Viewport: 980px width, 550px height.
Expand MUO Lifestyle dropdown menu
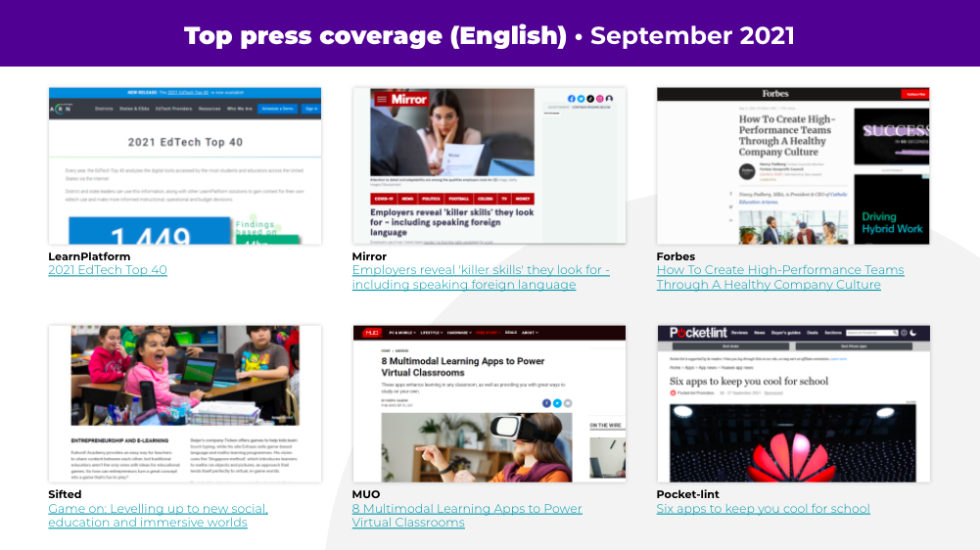(x=431, y=333)
